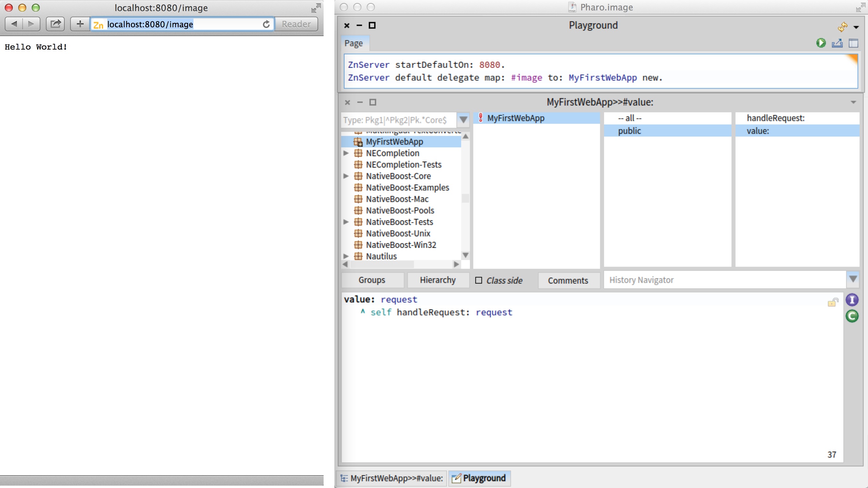Image resolution: width=868 pixels, height=488 pixels.
Task: Expand the NativeBoost-Core package
Action: pyautogui.click(x=346, y=176)
